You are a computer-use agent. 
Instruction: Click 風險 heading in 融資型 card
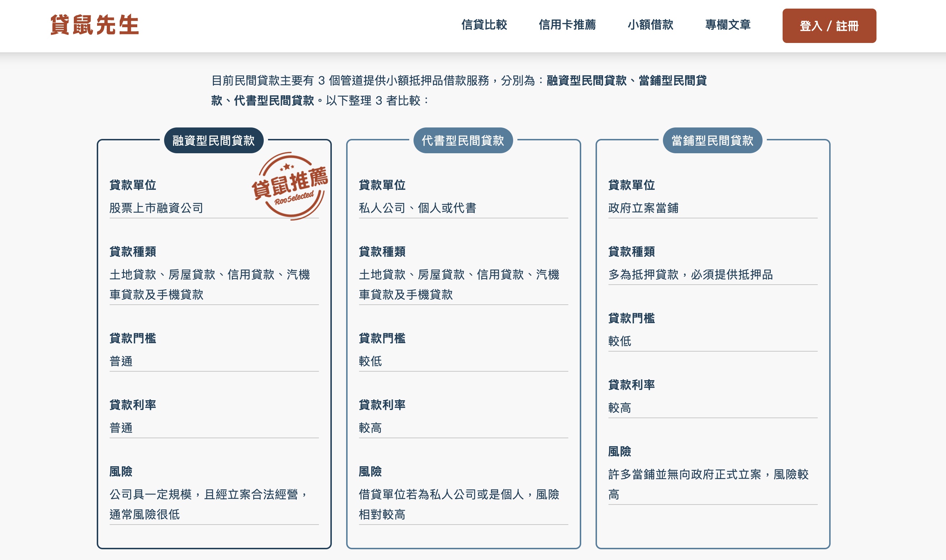[121, 471]
